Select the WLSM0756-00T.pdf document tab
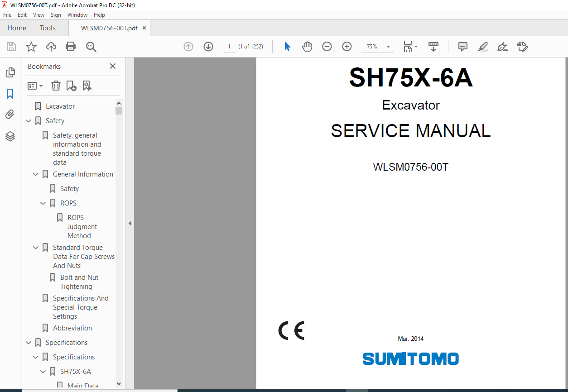The width and height of the screenshot is (568, 392). pos(109,28)
